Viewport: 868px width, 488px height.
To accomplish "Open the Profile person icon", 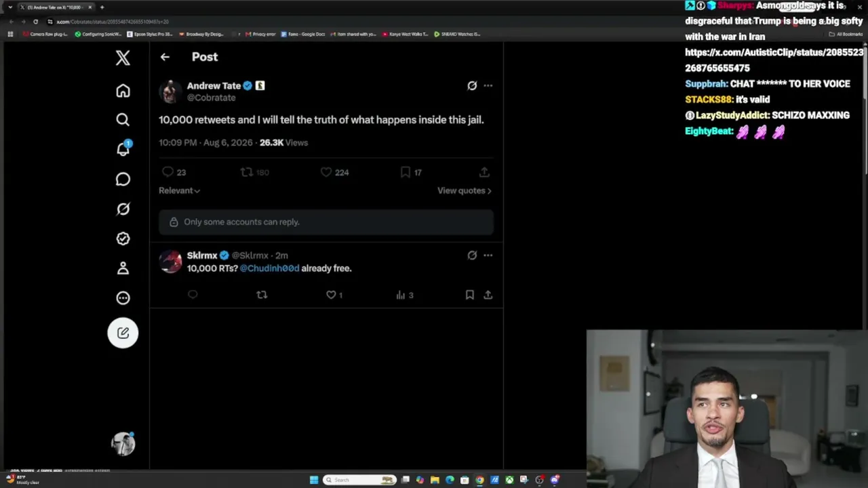I will coord(123,268).
